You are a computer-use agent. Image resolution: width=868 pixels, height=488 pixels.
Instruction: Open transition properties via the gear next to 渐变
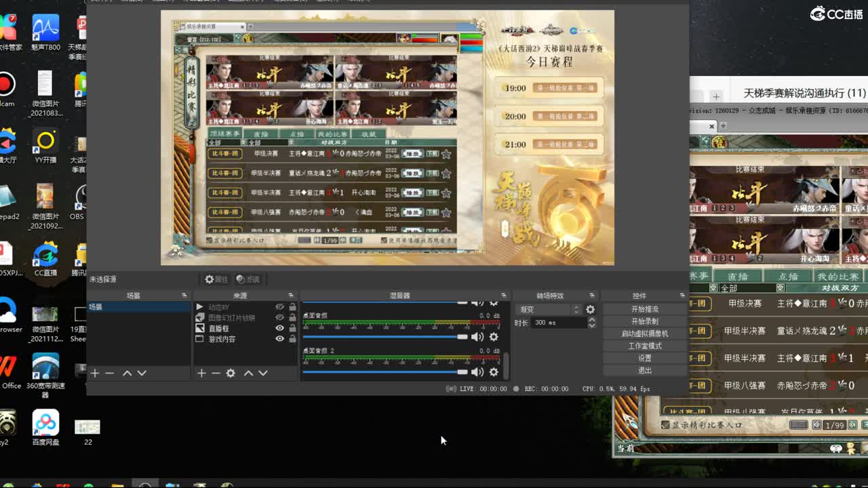pyautogui.click(x=590, y=310)
